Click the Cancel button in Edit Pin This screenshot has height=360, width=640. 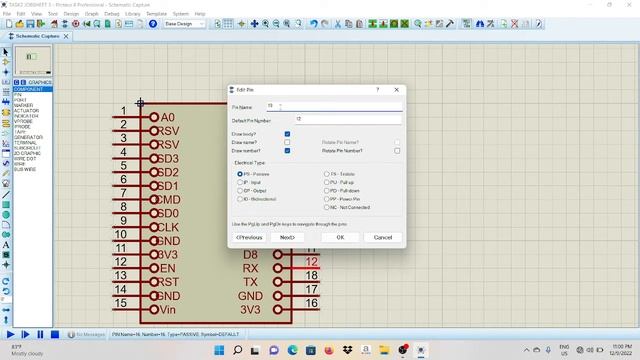coord(383,238)
